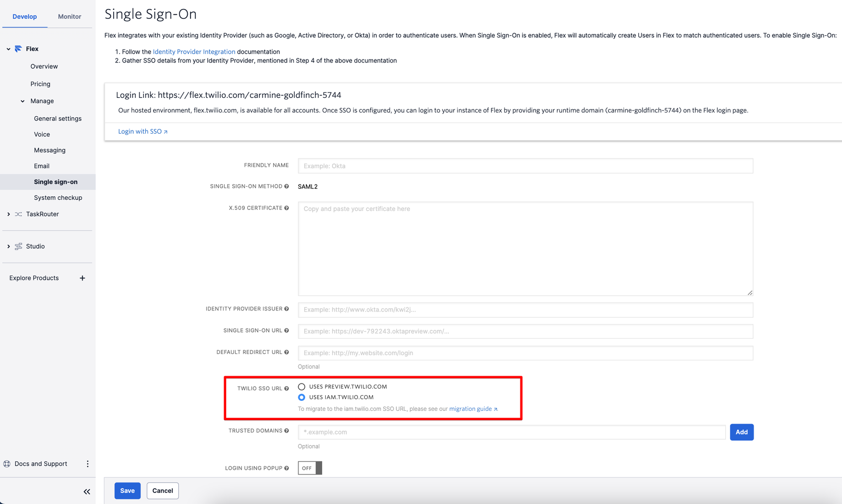Open the System checkup page

tap(58, 197)
